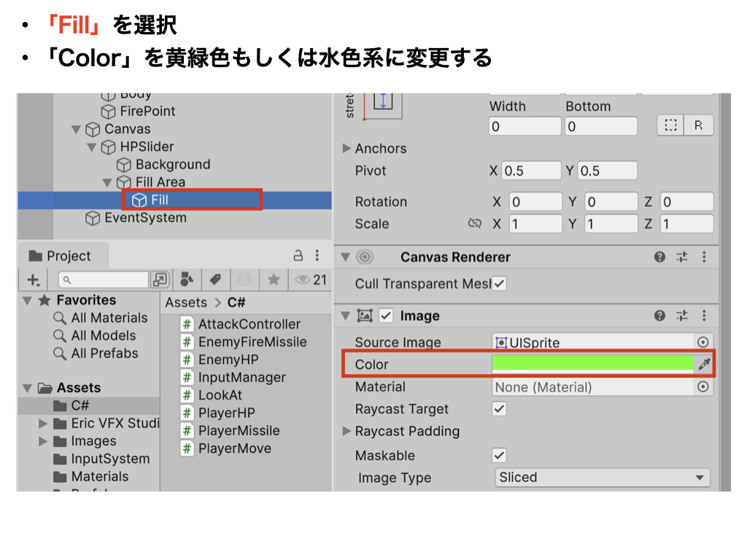Toggle the Scale constrain proportions link icon
Image resolution: width=747 pixels, height=560 pixels.
(475, 223)
